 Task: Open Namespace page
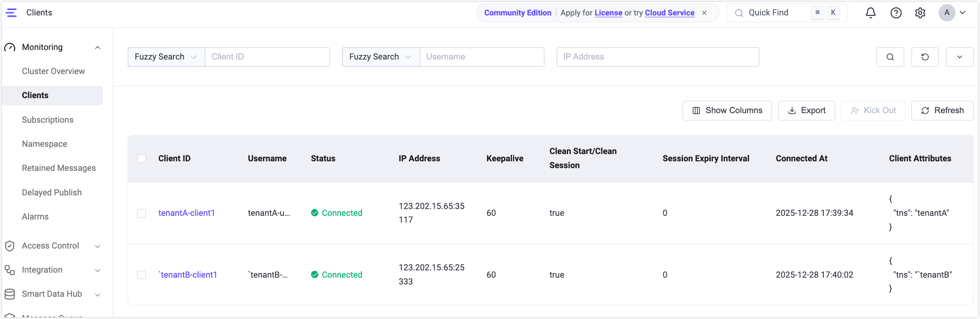[x=45, y=144]
